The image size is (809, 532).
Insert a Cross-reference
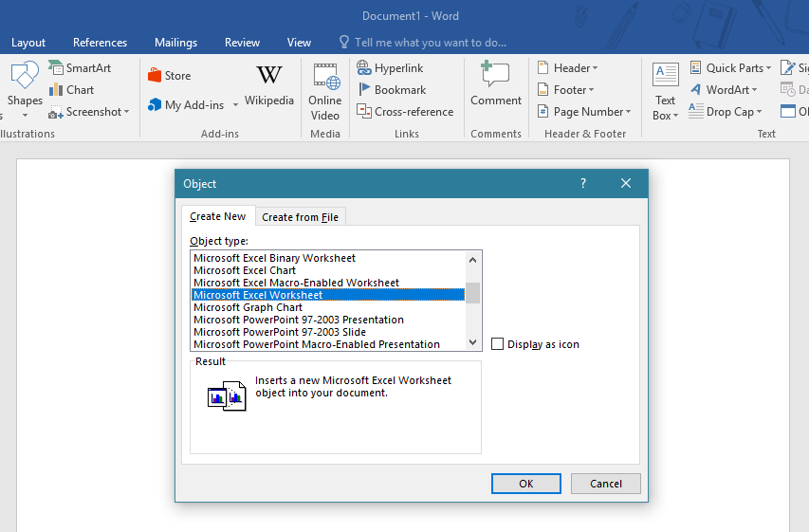pos(405,112)
